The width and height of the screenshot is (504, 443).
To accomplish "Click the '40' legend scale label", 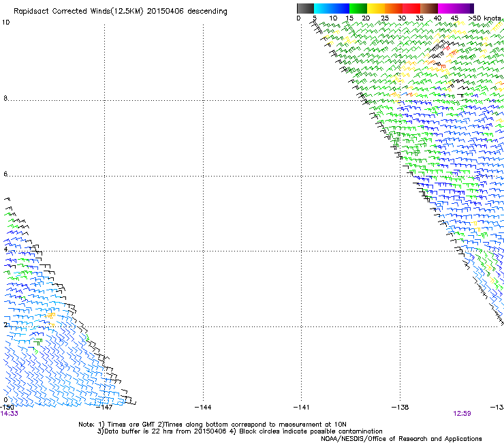I will coord(437,18).
